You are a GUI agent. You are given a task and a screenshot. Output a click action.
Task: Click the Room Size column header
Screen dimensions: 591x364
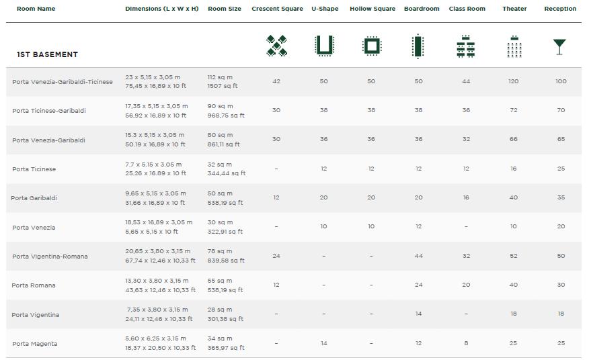225,9
